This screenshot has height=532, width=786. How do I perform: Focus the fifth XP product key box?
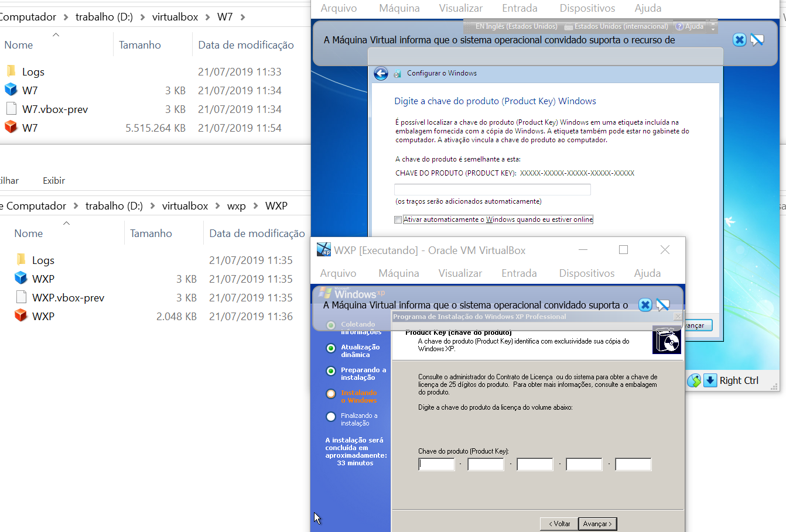click(x=633, y=464)
